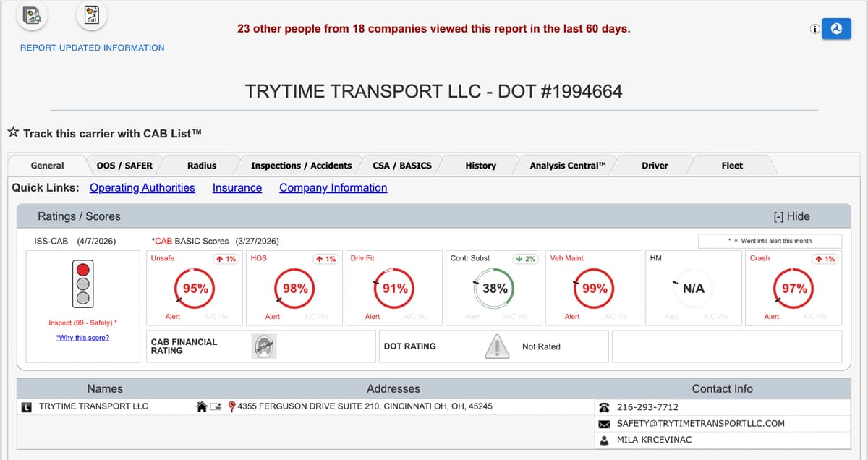Click the TRYTIME TRANSPORT LLC name row

93,406
